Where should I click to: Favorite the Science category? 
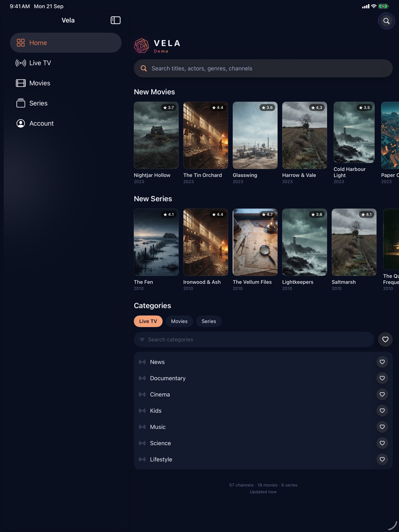tap(382, 443)
